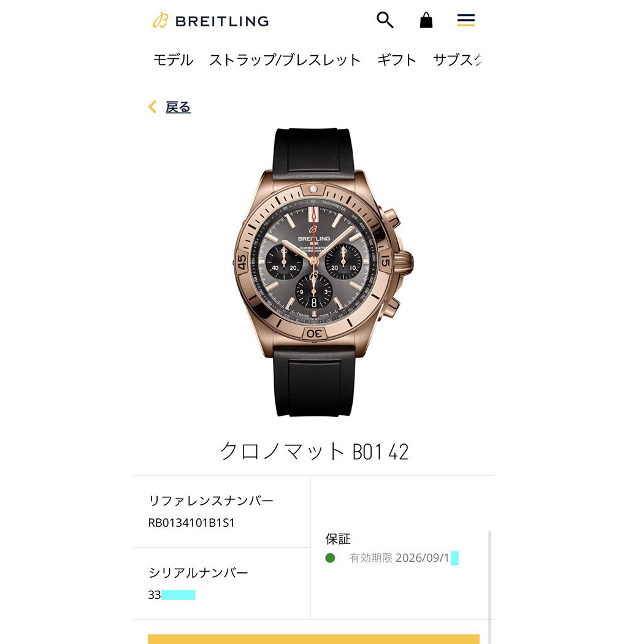Screen dimensions: 644x644
Task: Select reference number RB0134101B1S1
Action: 191,523
